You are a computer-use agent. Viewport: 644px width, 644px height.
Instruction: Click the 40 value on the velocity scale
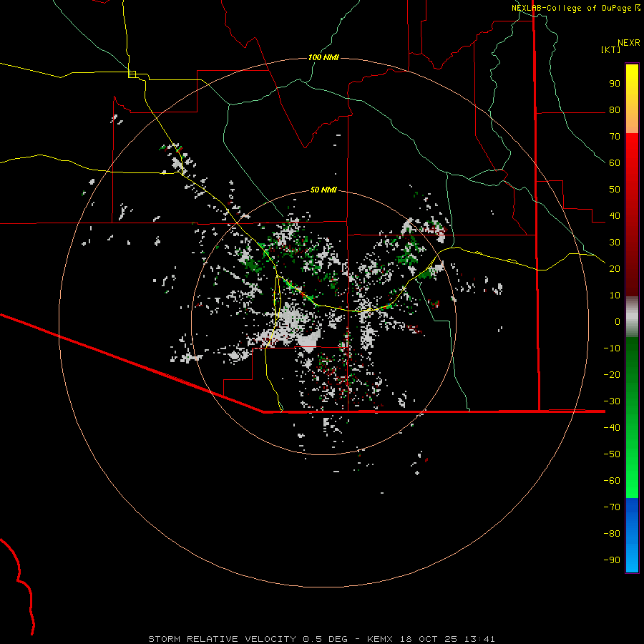(615, 216)
